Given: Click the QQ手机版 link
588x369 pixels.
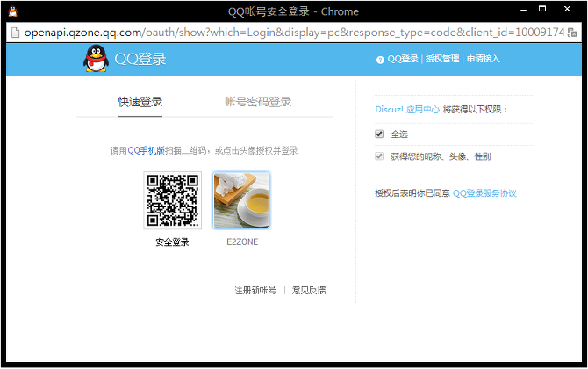Looking at the screenshot, I should tap(147, 151).
